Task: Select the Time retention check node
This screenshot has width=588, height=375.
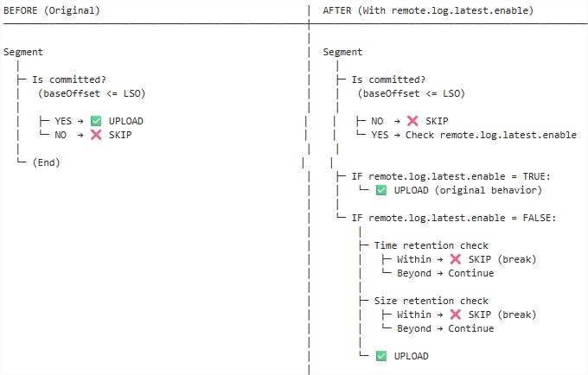Action: (x=431, y=245)
